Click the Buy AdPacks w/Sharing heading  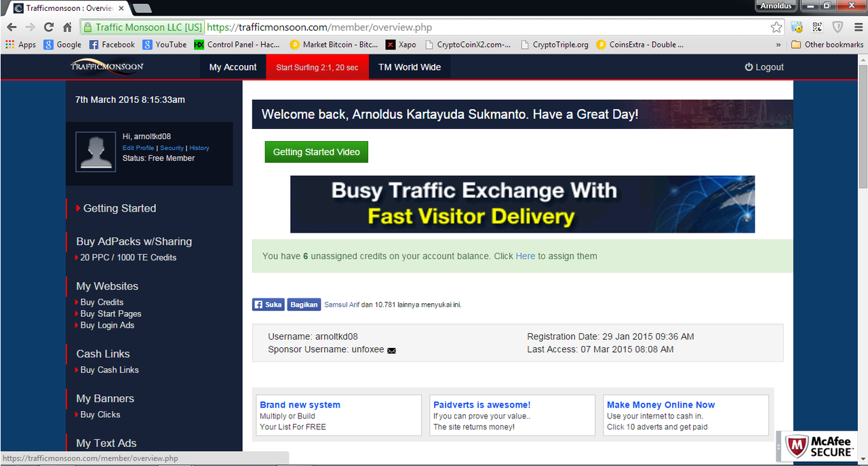[134, 241]
